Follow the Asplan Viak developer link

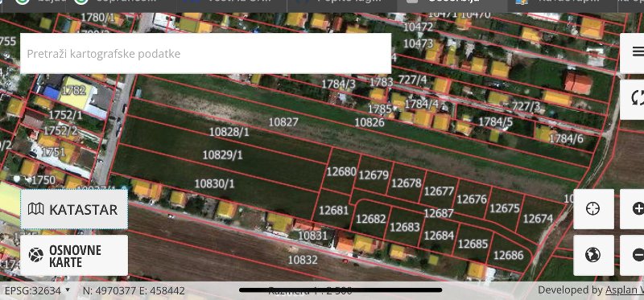[625, 290]
